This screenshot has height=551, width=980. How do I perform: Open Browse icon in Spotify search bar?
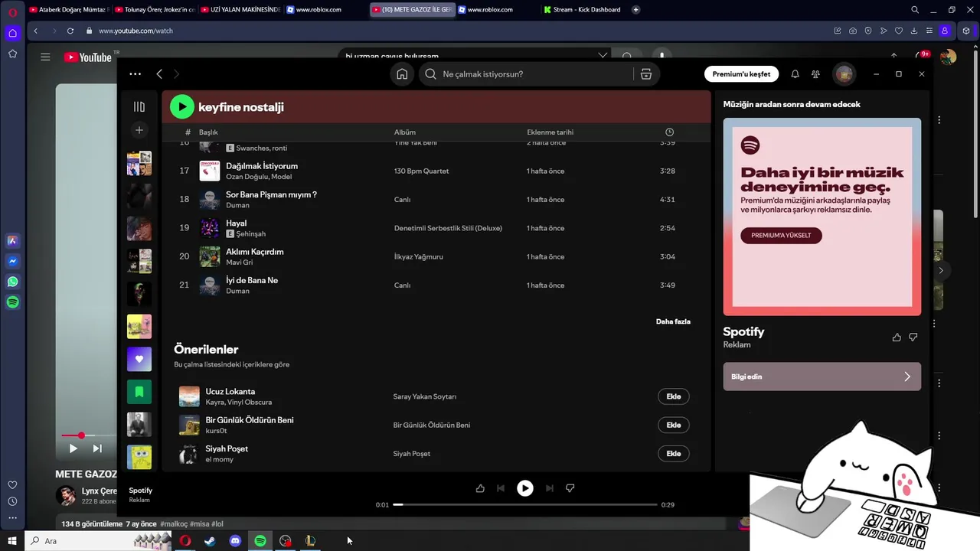[x=646, y=74]
